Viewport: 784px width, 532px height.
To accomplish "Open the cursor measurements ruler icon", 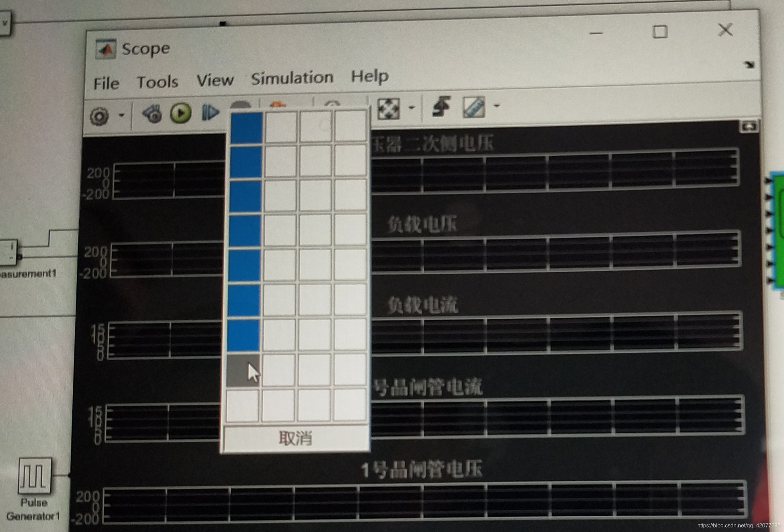I will (x=474, y=107).
